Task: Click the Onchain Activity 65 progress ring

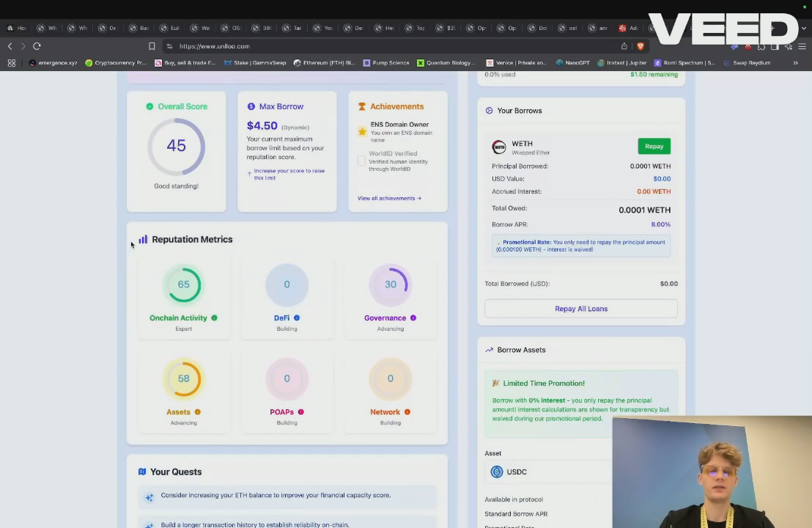Action: coord(184,285)
